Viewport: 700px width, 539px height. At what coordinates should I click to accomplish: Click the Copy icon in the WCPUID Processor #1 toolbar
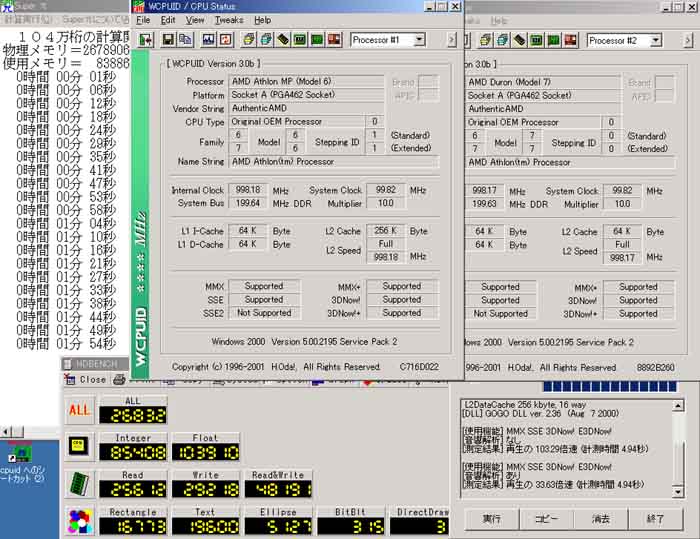coord(185,40)
